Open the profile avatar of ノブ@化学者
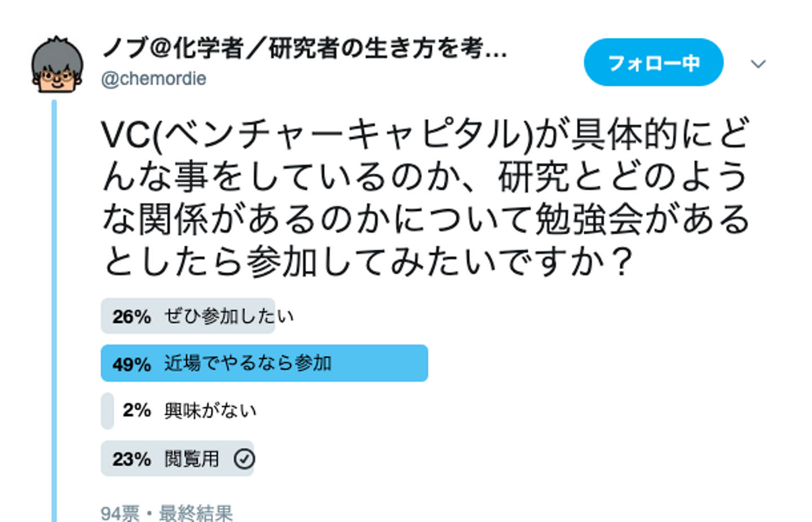 [x=57, y=65]
